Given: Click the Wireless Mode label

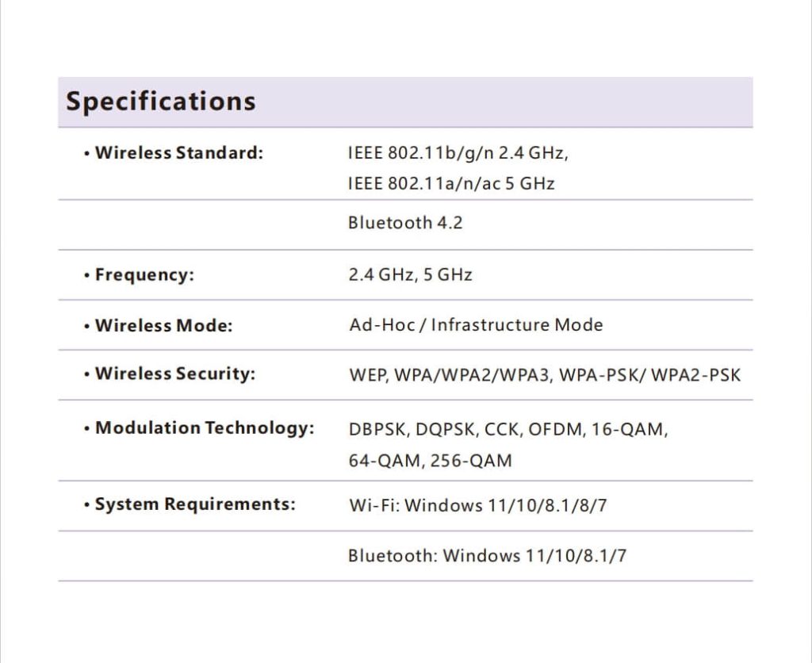Looking at the screenshot, I should [163, 326].
